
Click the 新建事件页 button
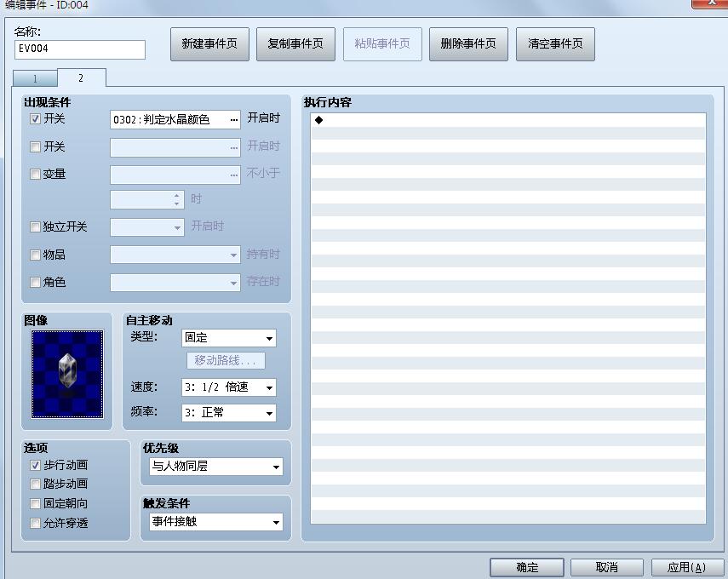click(x=209, y=44)
